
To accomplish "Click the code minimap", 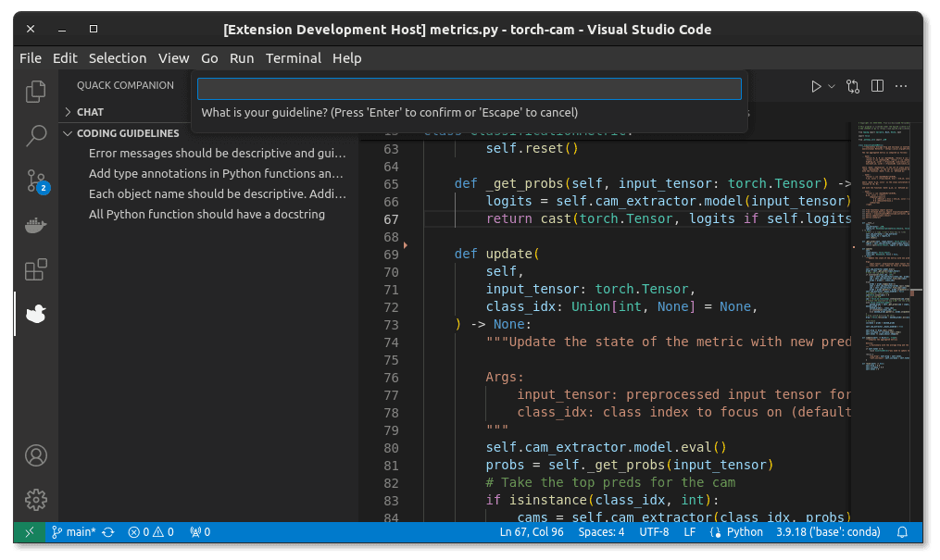I will tap(885, 245).
